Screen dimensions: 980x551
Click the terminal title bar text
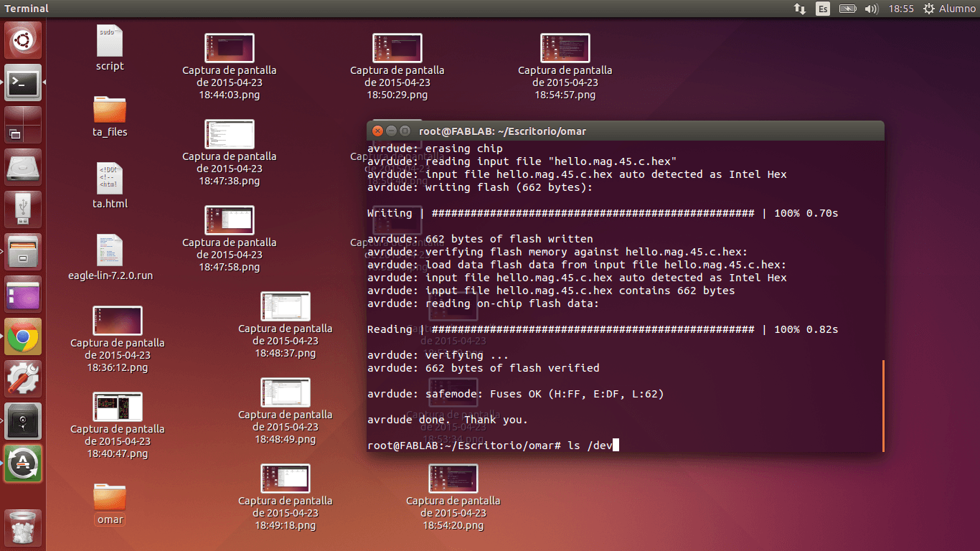(x=502, y=131)
